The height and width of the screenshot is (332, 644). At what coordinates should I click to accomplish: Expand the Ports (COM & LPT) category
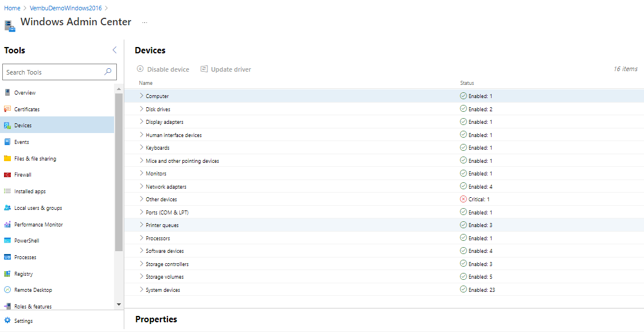click(142, 212)
